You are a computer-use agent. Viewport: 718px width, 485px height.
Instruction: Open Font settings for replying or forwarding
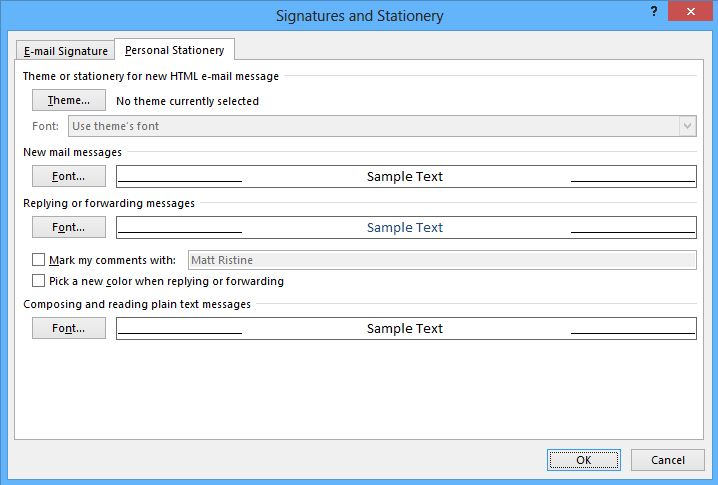point(69,228)
